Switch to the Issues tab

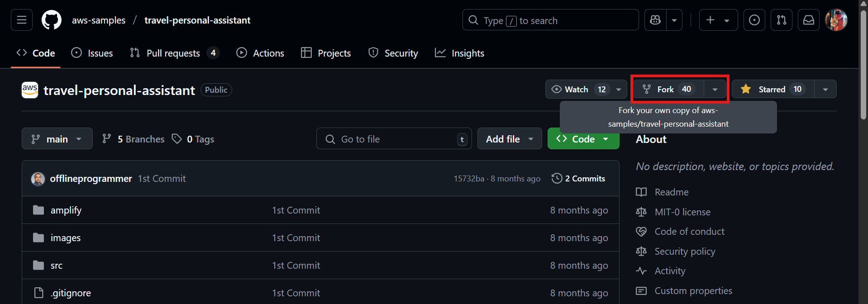[92, 53]
